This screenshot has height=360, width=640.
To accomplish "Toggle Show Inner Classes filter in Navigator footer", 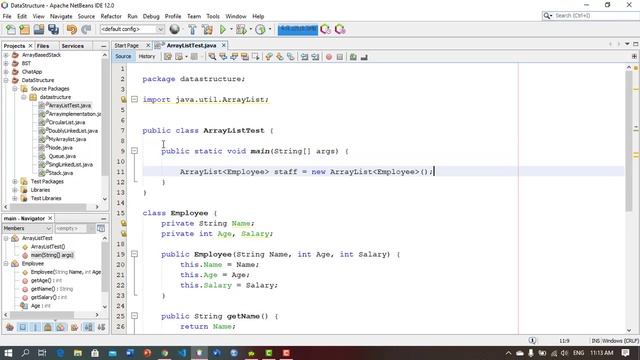I will 61,327.
